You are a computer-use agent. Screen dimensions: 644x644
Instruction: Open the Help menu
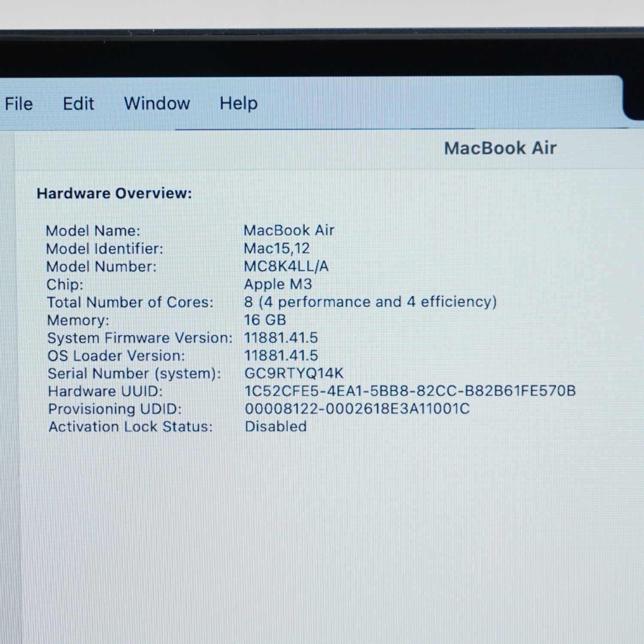[239, 103]
